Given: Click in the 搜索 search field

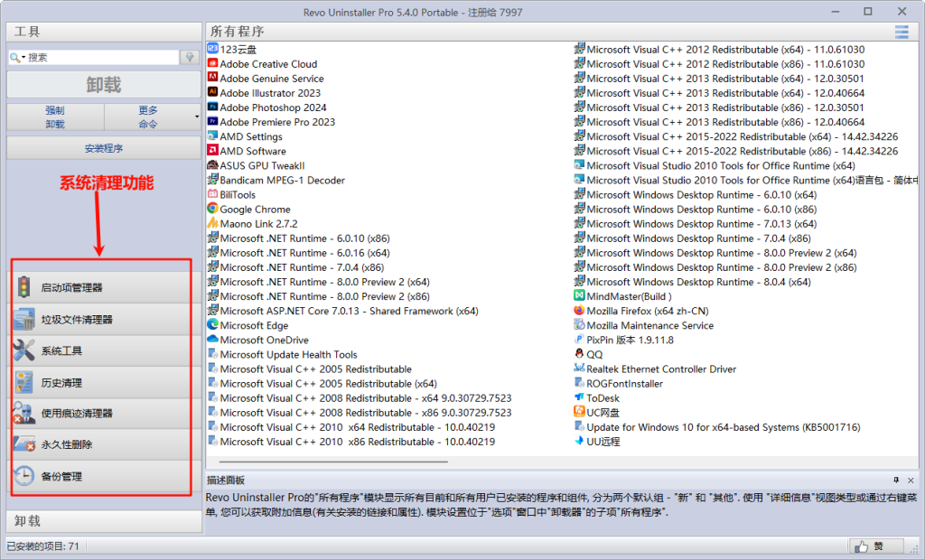Looking at the screenshot, I should click(101, 57).
